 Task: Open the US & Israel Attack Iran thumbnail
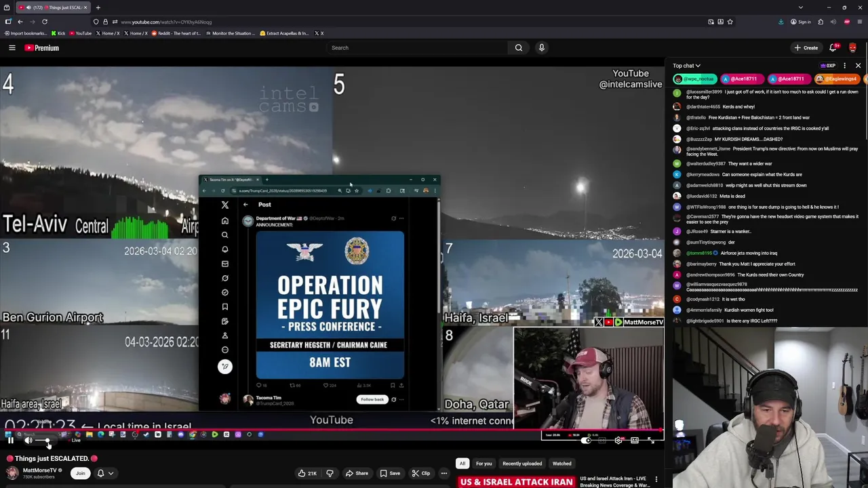click(x=516, y=482)
